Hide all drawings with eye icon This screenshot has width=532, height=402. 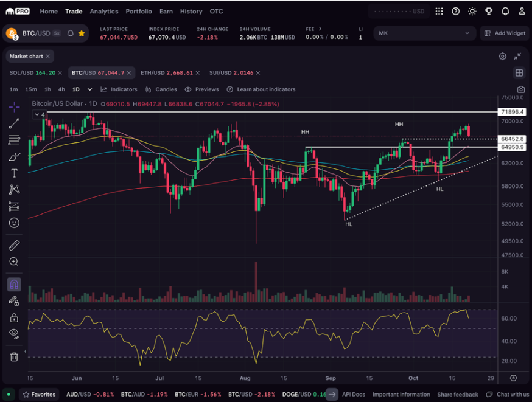coord(14,333)
